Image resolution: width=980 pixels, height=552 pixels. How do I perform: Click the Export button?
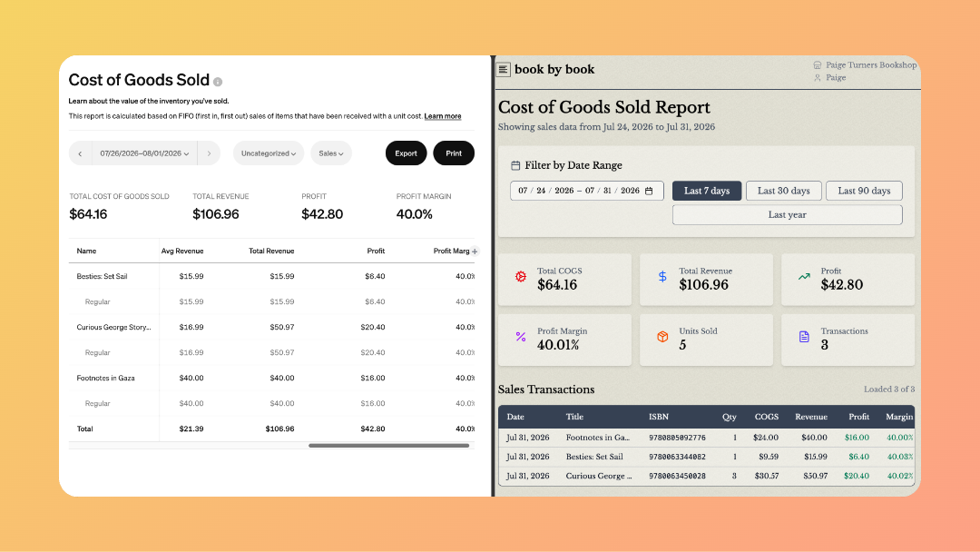(406, 153)
